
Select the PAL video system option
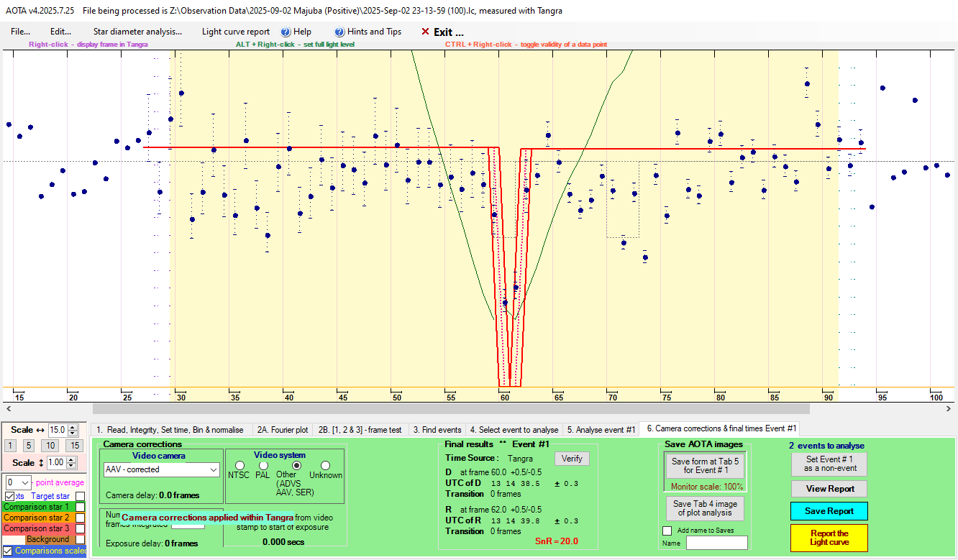(x=263, y=466)
